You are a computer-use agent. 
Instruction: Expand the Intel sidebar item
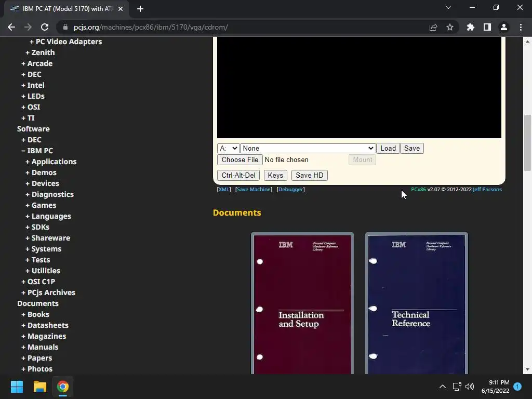(x=33, y=85)
